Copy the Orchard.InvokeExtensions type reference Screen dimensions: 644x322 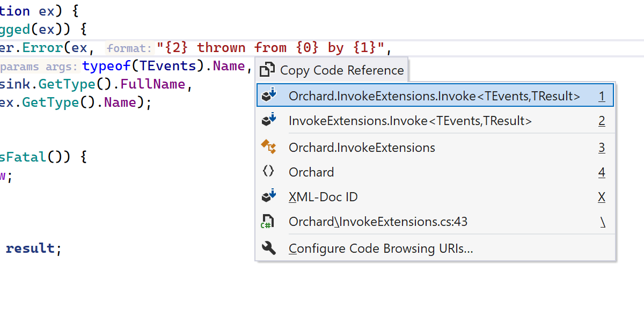tap(362, 147)
